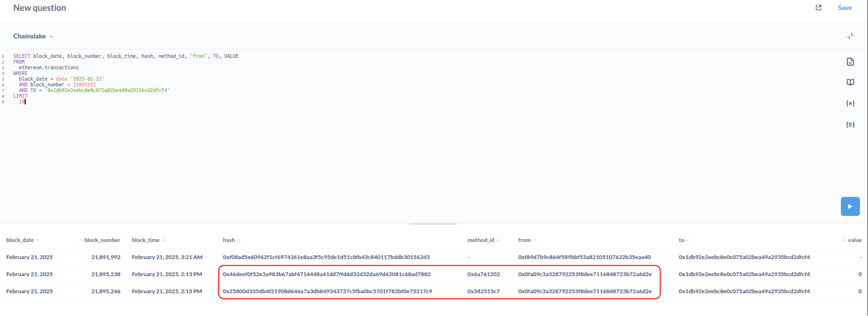This screenshot has width=868, height=316.
Task: Click the method_id column header
Action: [x=481, y=240]
